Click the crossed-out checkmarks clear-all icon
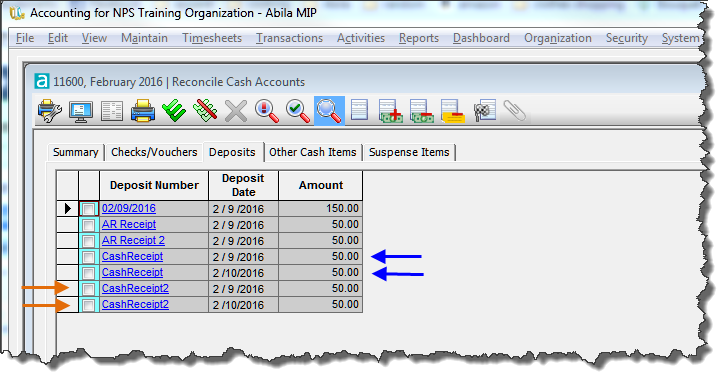 205,111
